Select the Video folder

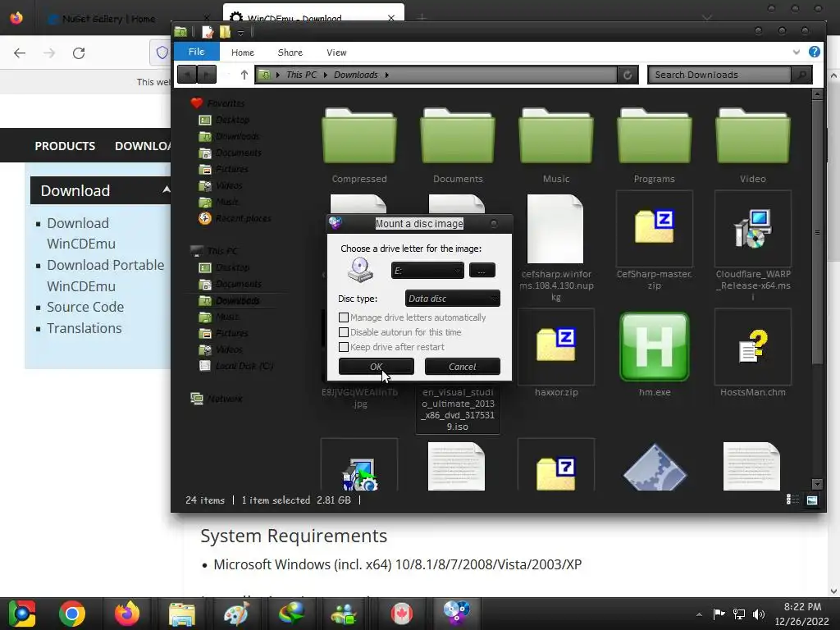pos(753,146)
